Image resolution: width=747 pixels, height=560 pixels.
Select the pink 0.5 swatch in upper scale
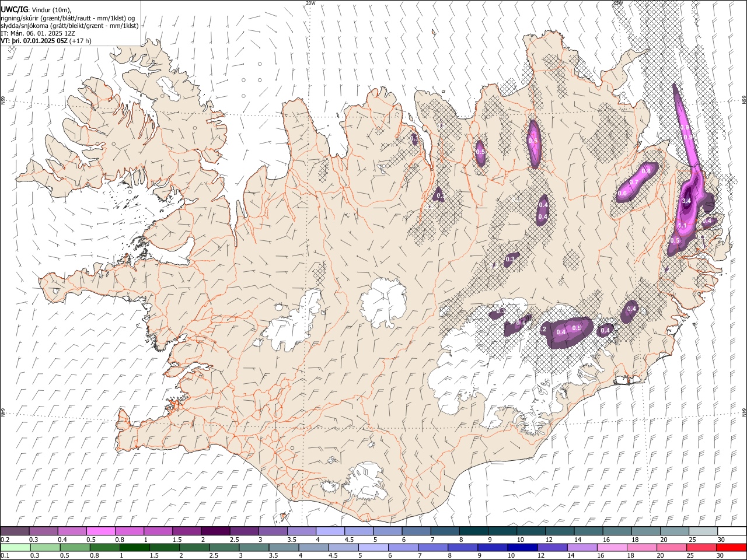(x=100, y=531)
